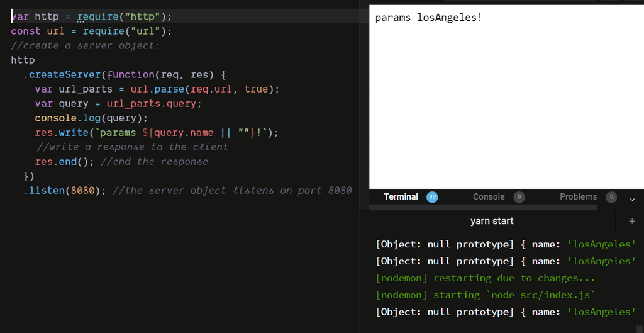Click the closing '})' line in editor
Viewport: 644px width, 333px height.
[29, 176]
